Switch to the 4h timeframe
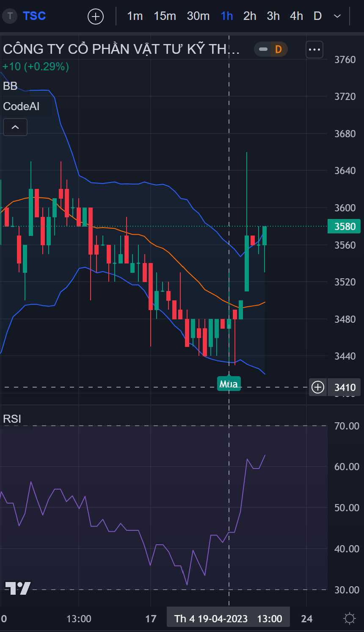Viewport: 364px width, 632px height. click(x=296, y=16)
